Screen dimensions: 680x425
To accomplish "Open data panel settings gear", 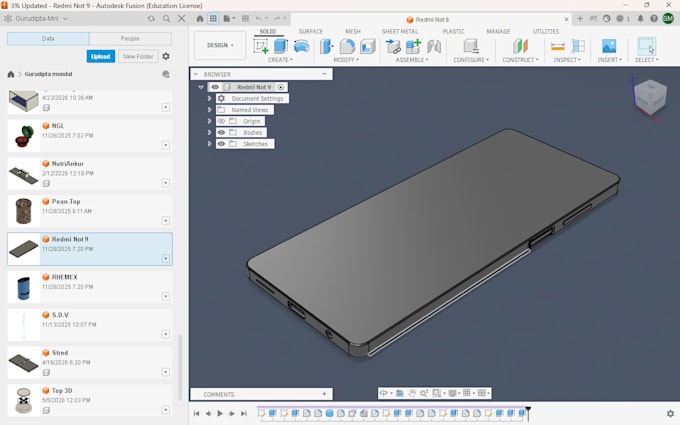I will tap(166, 56).
